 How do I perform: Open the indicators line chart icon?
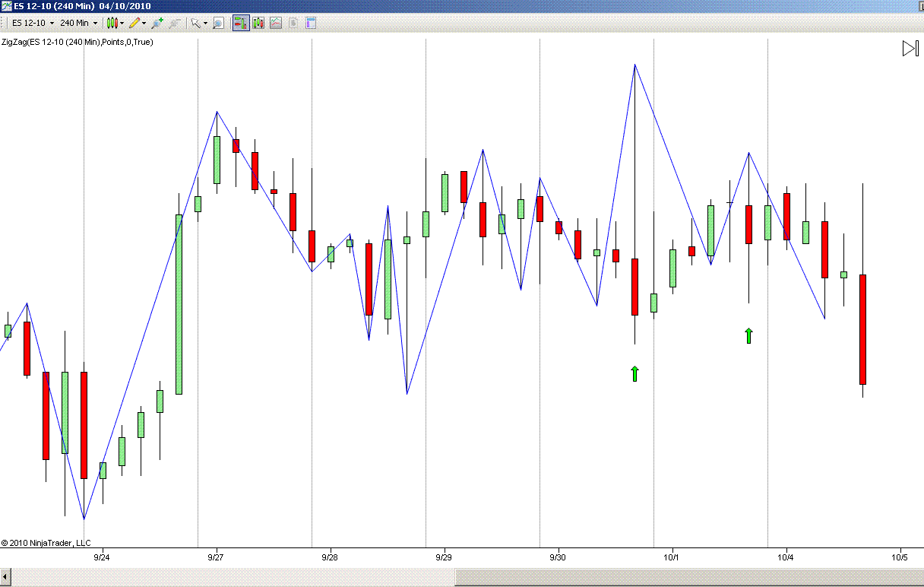[x=276, y=23]
